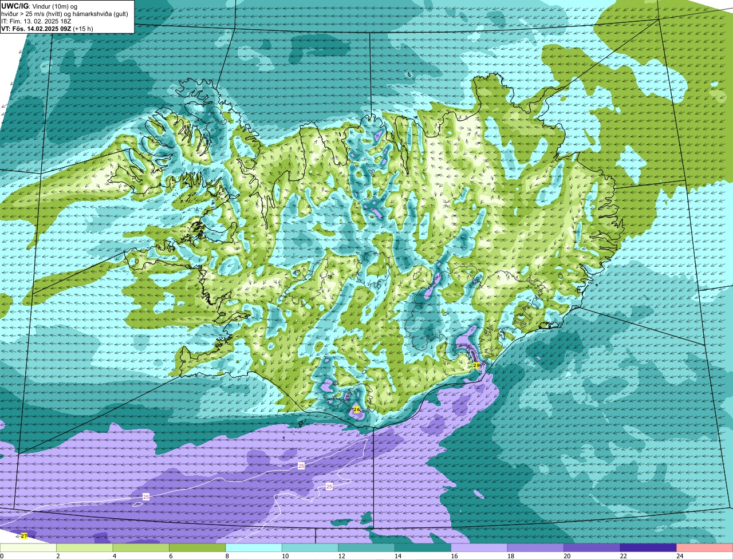The width and height of the screenshot is (733, 560).
Task: Click the dark indigo 22–24 m/s legend swatch
Action: click(x=648, y=548)
